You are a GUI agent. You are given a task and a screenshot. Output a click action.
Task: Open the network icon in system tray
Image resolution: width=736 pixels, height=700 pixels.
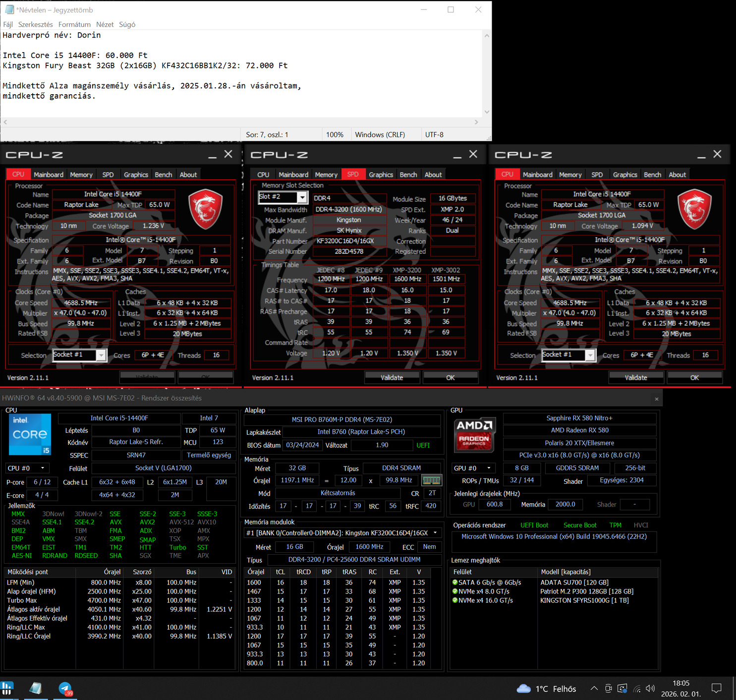[x=637, y=689]
